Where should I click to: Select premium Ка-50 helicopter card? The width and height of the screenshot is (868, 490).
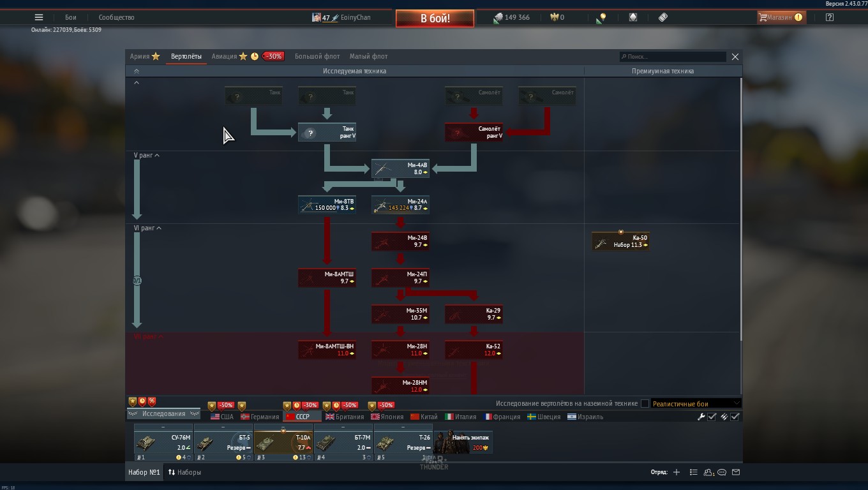(x=620, y=241)
